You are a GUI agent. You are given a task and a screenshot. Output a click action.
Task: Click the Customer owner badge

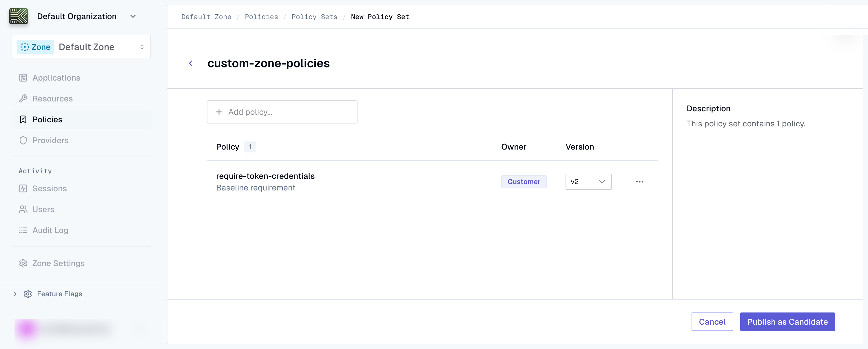pyautogui.click(x=524, y=181)
